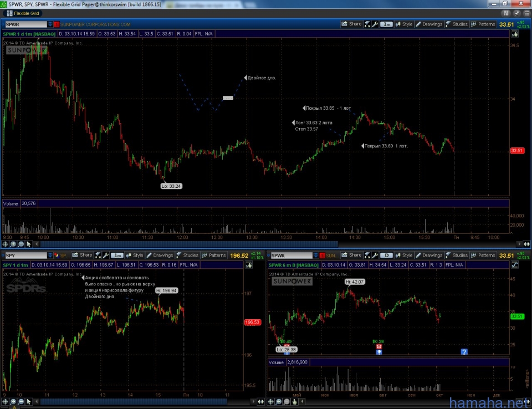
Task: Click Drawings on the SPWR daily chart
Action: pyautogui.click(x=429, y=255)
